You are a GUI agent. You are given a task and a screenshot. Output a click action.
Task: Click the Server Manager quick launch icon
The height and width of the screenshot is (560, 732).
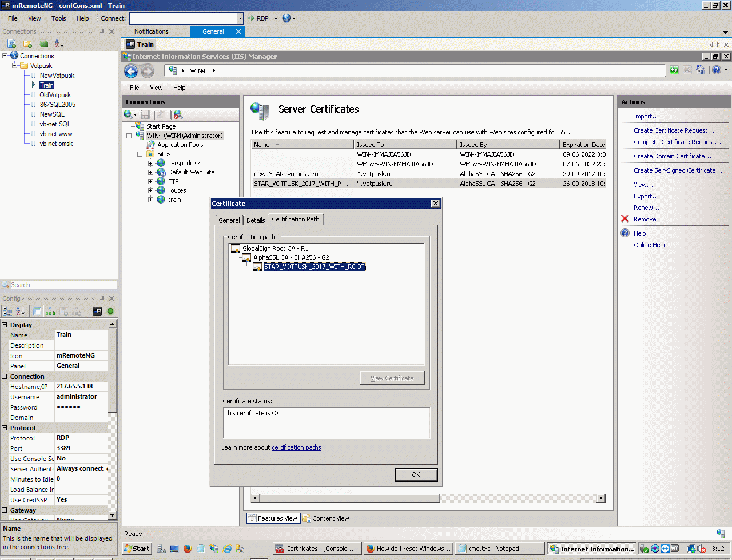pyautogui.click(x=161, y=549)
